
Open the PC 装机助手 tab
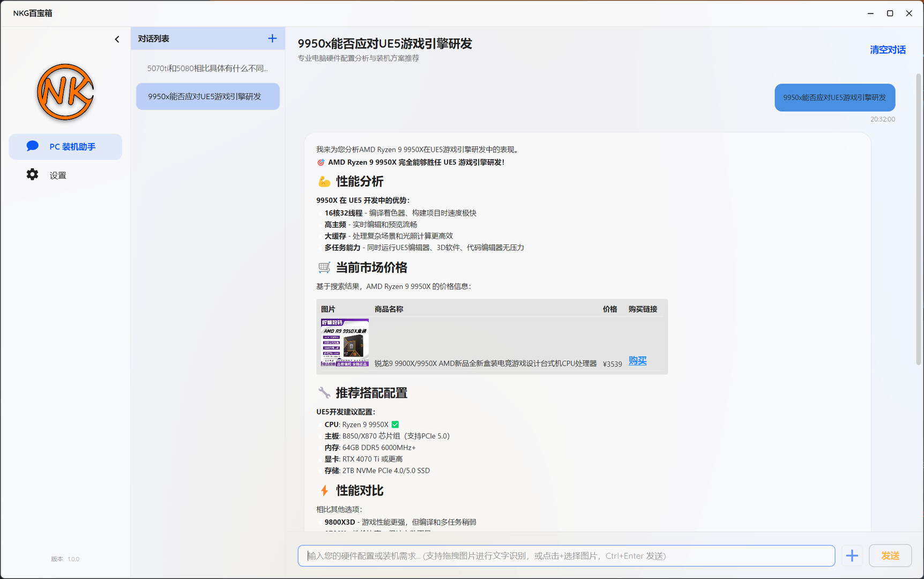tap(65, 147)
